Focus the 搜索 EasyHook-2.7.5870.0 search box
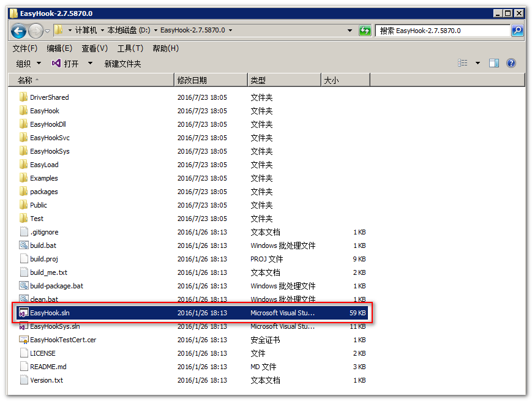 click(443, 31)
